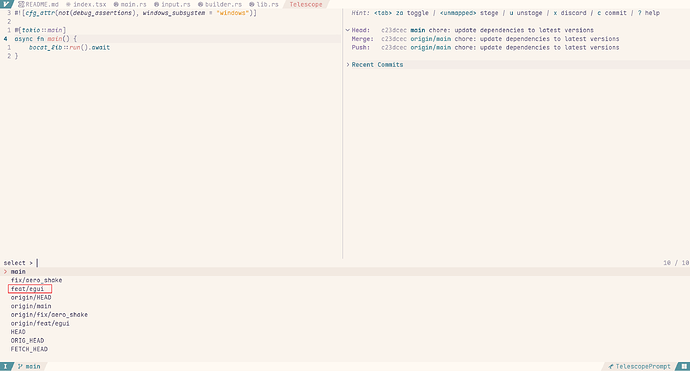This screenshot has height=371, width=690.
Task: Click the Rust icon beside input.rs
Action: click(156, 4)
